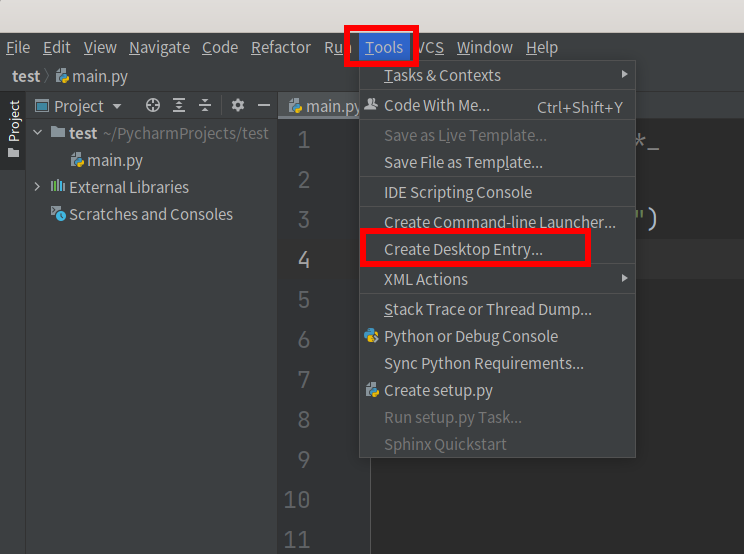Click line number 10 in gutter
The height and width of the screenshot is (554, 744).
(297, 499)
